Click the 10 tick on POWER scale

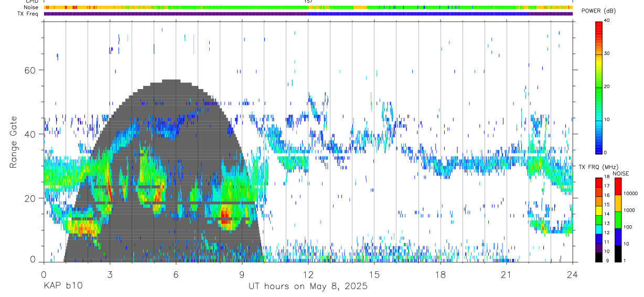[x=607, y=120]
